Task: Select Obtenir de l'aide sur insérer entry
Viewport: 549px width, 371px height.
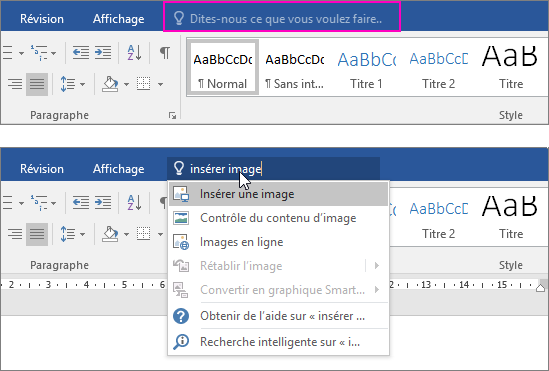Action: [x=278, y=316]
